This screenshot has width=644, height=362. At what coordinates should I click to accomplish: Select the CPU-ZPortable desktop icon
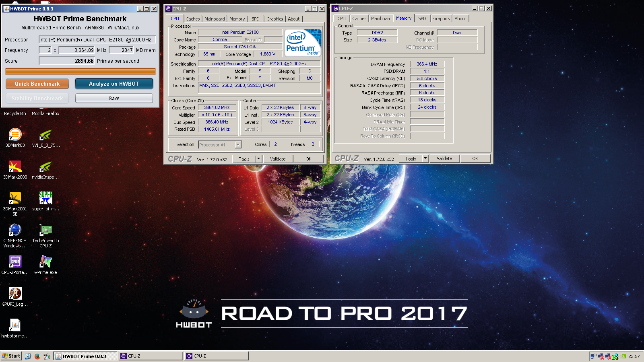click(15, 265)
